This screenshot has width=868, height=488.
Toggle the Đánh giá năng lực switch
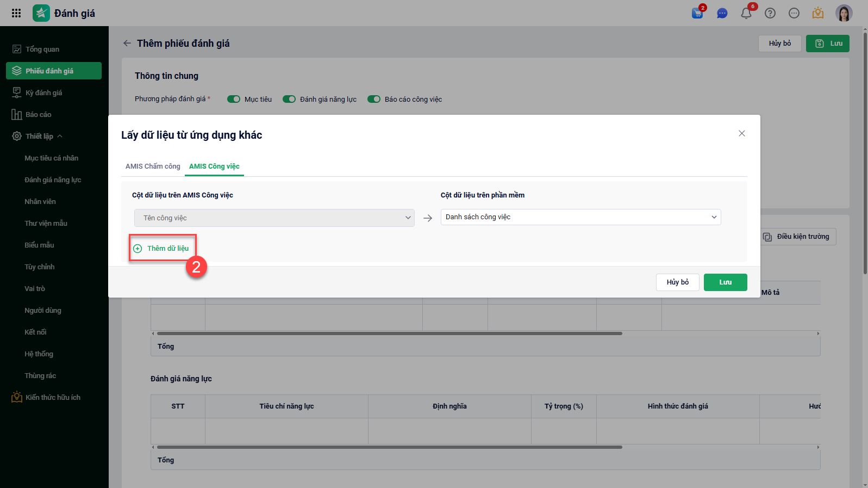289,99
